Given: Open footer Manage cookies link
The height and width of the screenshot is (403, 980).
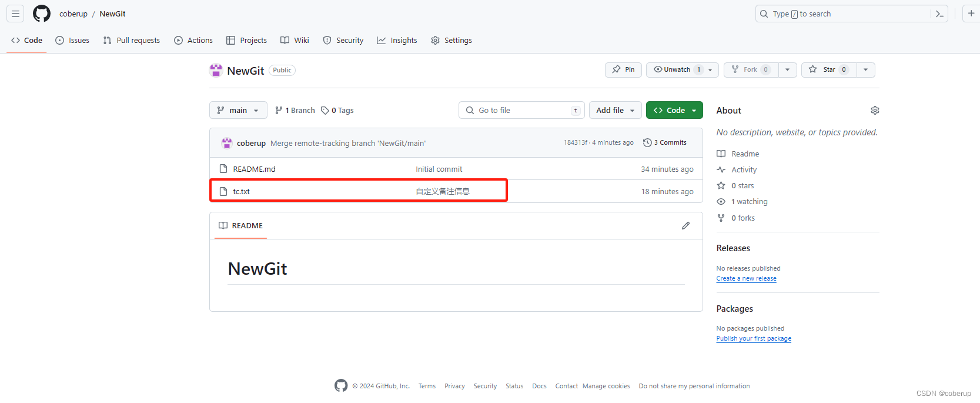Looking at the screenshot, I should (x=606, y=386).
